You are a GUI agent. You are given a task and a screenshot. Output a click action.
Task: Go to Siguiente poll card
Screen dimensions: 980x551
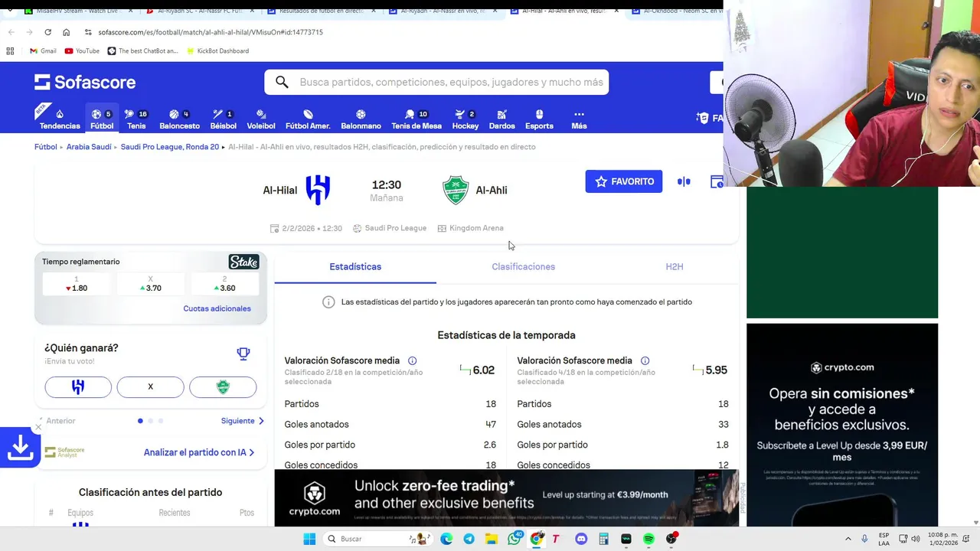pyautogui.click(x=243, y=421)
